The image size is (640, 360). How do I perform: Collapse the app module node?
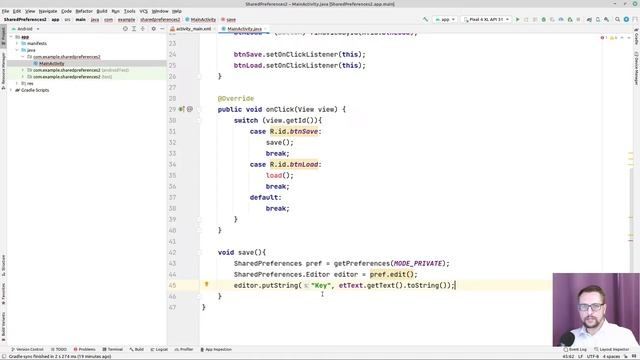click(11, 37)
